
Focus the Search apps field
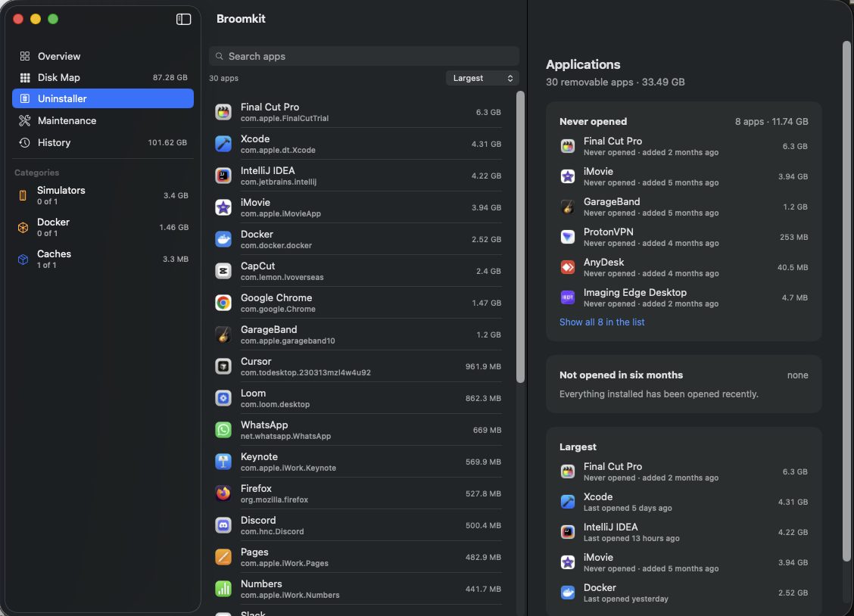click(364, 56)
